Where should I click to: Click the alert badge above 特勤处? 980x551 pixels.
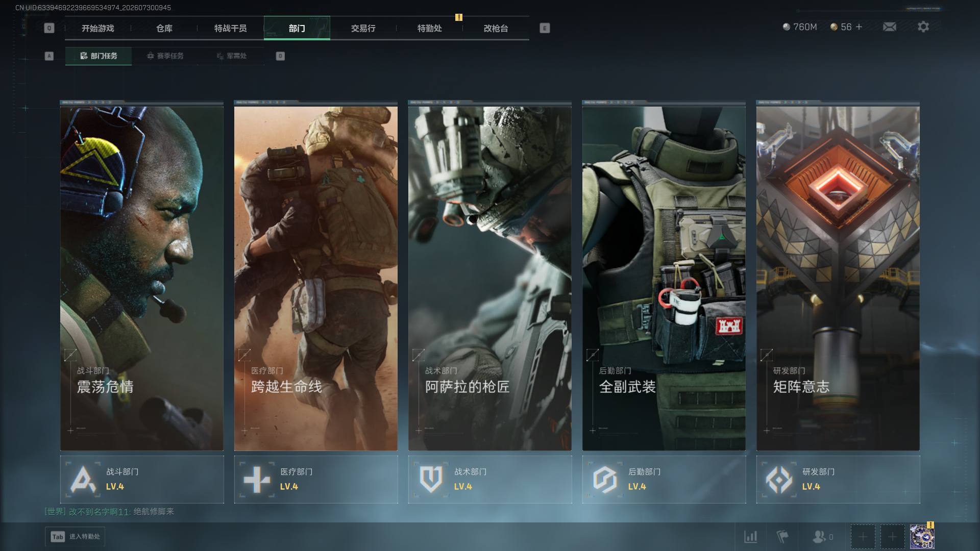[x=459, y=17]
